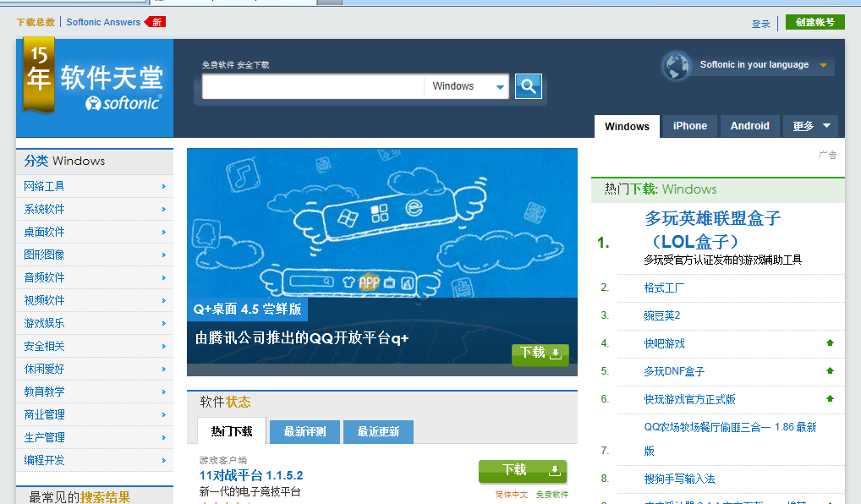Click the arrow icon next to 图形图像
The height and width of the screenshot is (504, 861).
163,255
